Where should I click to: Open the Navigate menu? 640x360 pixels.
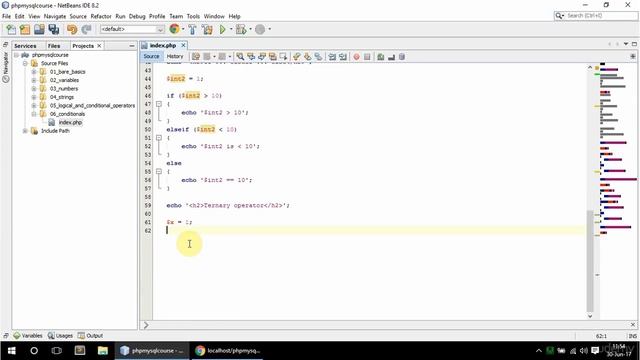click(55, 16)
